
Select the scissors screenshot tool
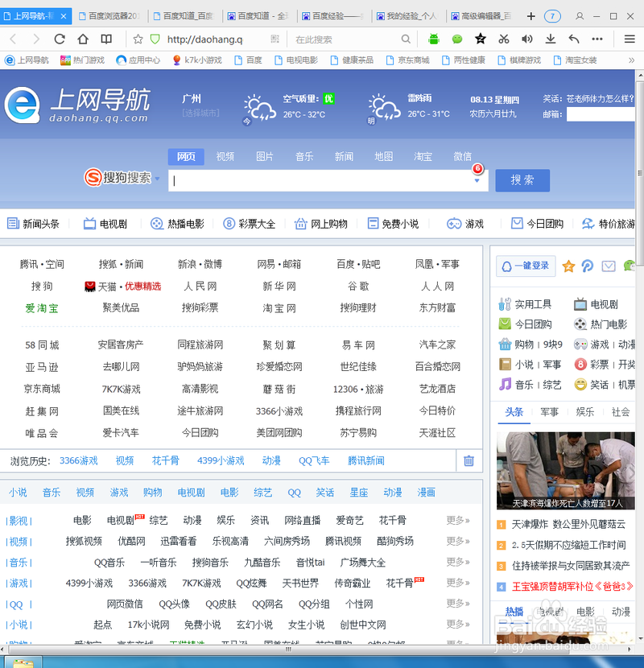click(504, 38)
